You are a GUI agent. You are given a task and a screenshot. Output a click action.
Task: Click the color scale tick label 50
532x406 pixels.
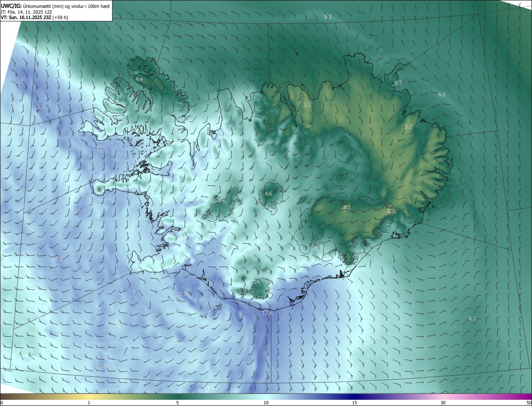point(529,403)
